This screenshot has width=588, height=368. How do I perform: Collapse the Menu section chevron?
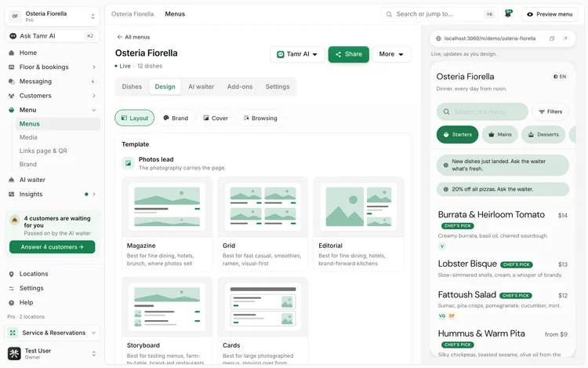tap(94, 110)
